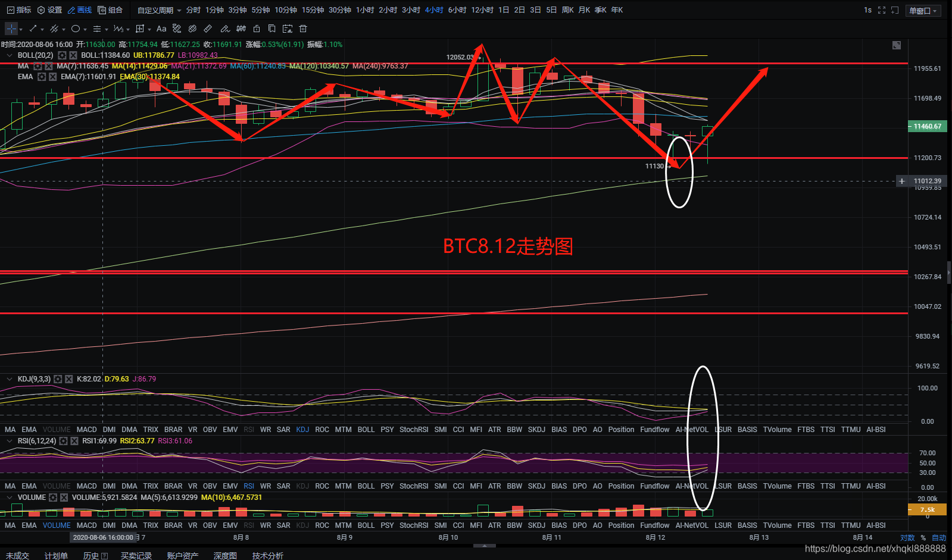Screen dimensions: 952x560
Task: Open the 设置 settings button
Action: (49, 10)
